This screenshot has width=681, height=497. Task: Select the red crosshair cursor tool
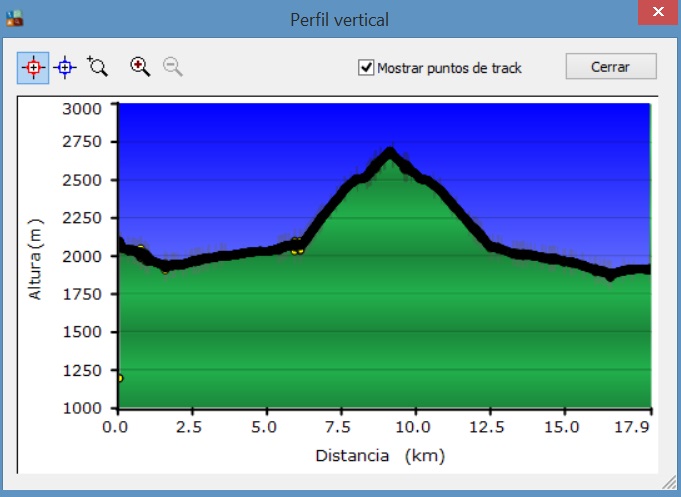pos(33,67)
